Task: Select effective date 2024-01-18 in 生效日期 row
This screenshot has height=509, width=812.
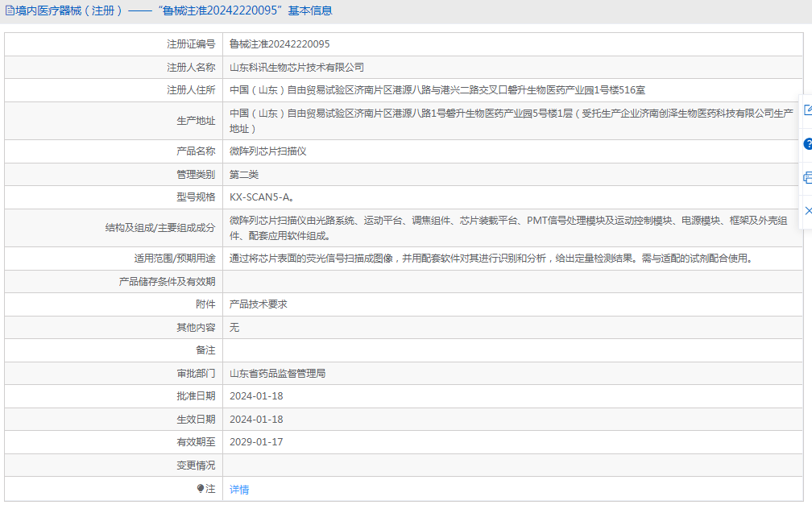Action: 256,420
